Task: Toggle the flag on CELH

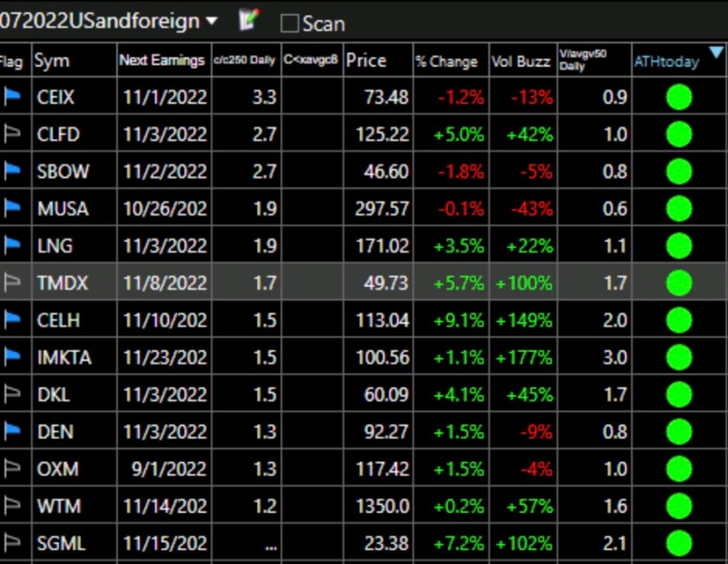Action: tap(12, 320)
